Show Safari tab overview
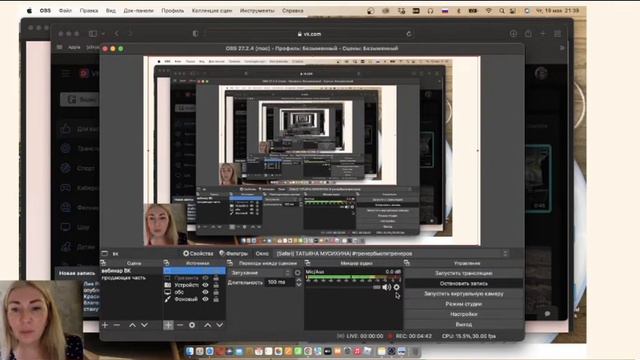The height and width of the screenshot is (360, 640). coord(558,34)
